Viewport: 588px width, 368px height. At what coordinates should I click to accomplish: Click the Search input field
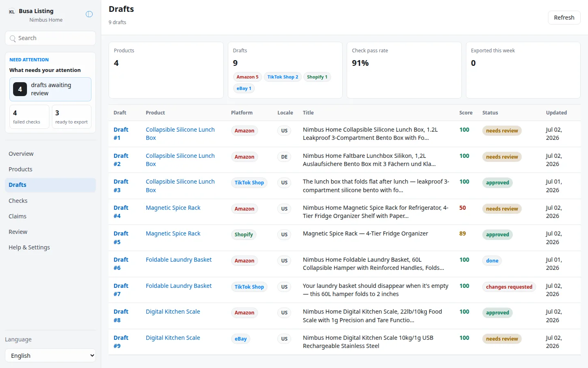coord(50,38)
